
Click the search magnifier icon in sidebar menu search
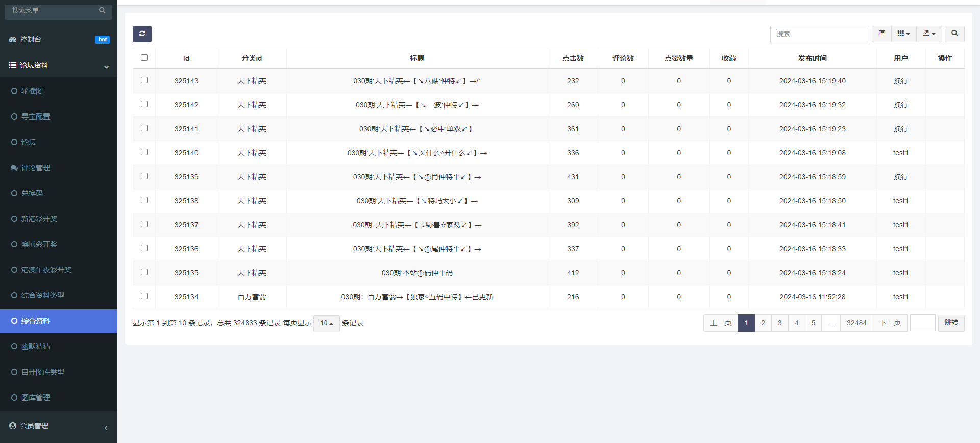(x=102, y=10)
